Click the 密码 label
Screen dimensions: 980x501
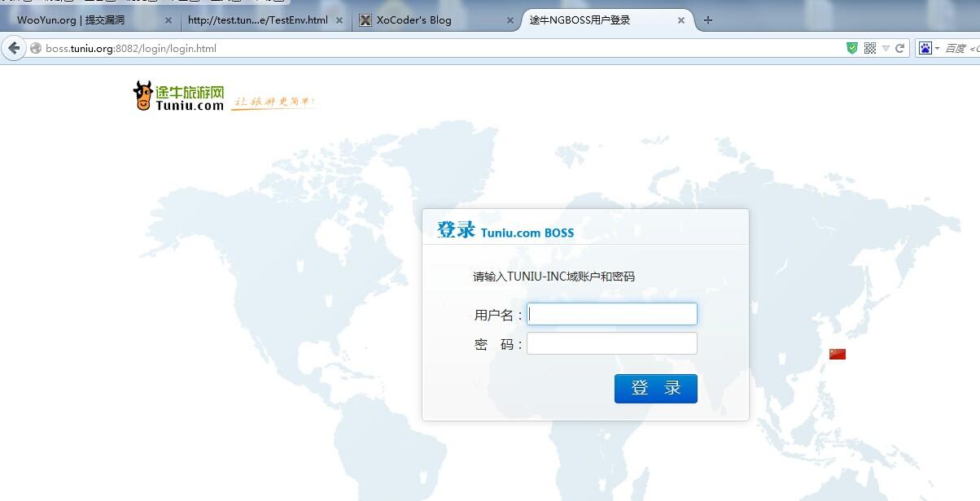tap(498, 344)
